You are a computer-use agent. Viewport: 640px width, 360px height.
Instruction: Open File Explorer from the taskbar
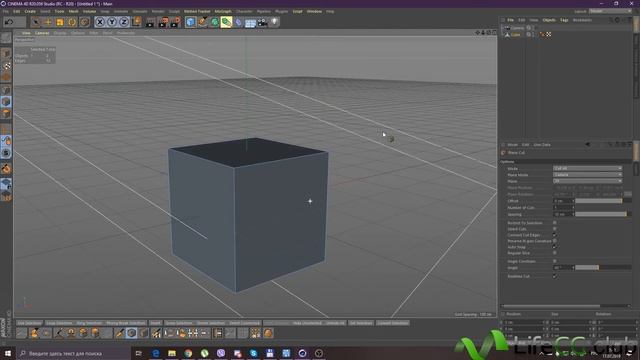[172, 353]
